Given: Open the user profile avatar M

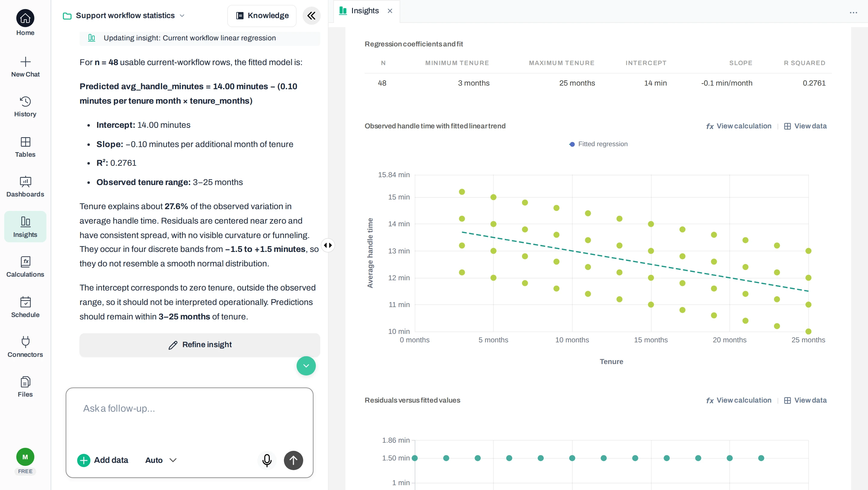Looking at the screenshot, I should [x=25, y=457].
